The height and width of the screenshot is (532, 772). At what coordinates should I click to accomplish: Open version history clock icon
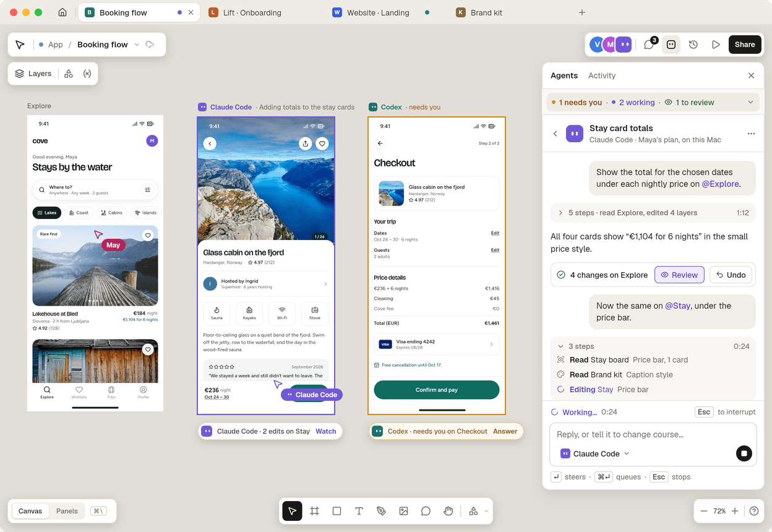pos(693,45)
